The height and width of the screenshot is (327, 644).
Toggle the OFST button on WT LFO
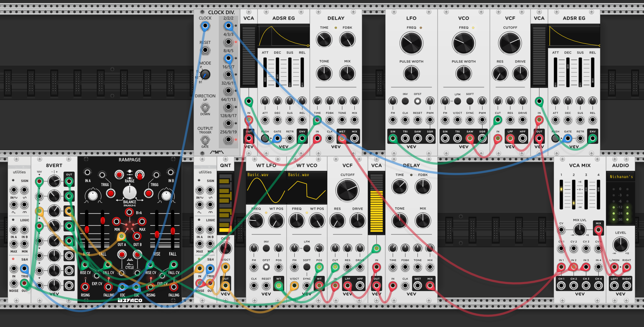click(266, 267)
